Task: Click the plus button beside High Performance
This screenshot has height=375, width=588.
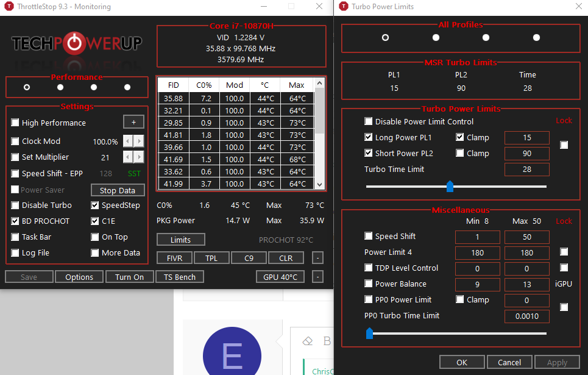Action: click(x=133, y=122)
